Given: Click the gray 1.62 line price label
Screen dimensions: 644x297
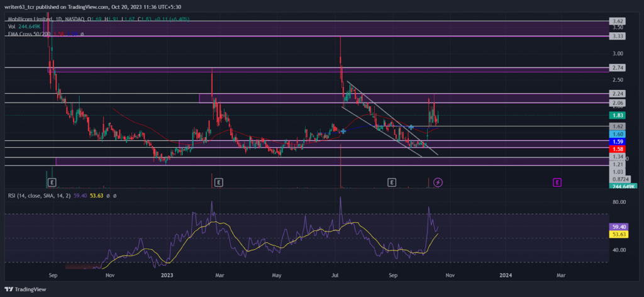Looking at the screenshot, I should [617, 126].
